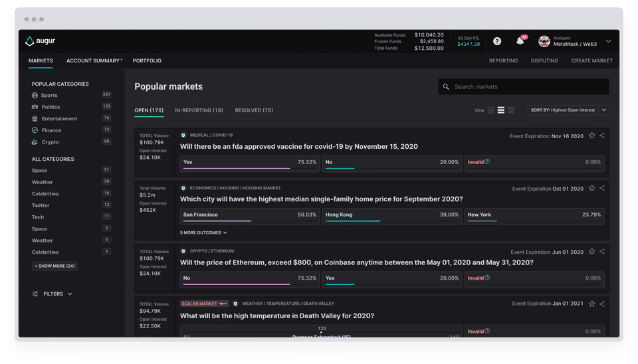Open the notifications bell

pyautogui.click(x=520, y=41)
